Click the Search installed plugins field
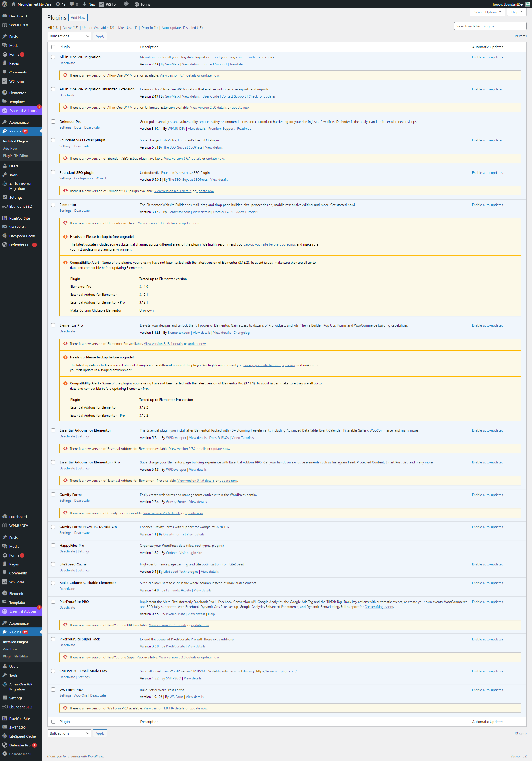This screenshot has height=762, width=532. (x=490, y=26)
